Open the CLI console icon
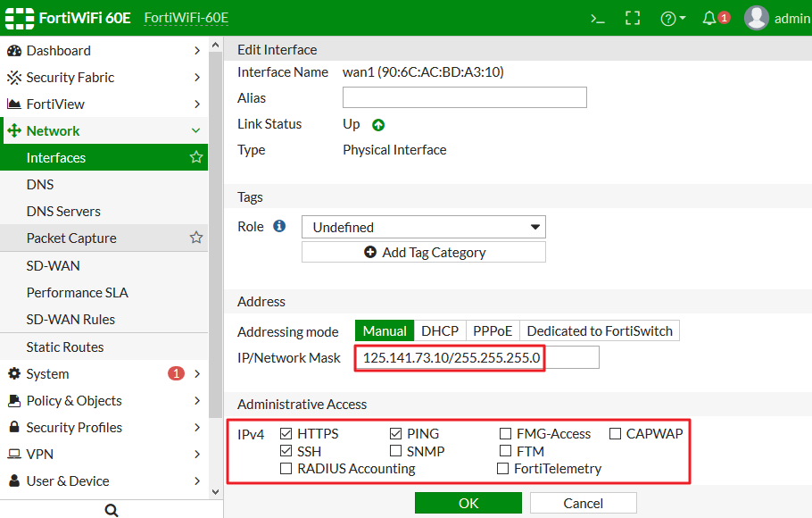Viewport: 812px width, 518px height. click(598, 19)
